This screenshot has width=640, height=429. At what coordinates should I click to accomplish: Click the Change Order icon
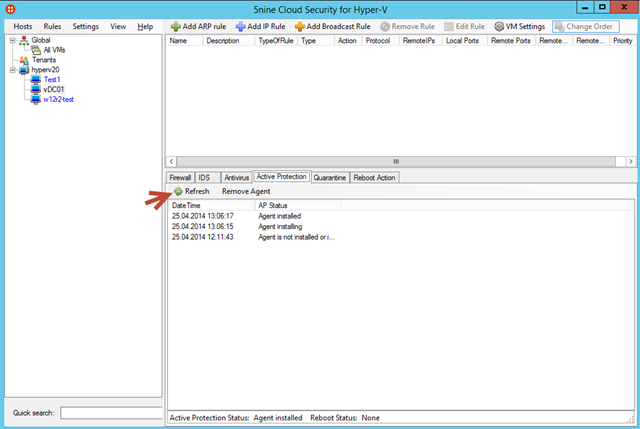click(x=560, y=27)
